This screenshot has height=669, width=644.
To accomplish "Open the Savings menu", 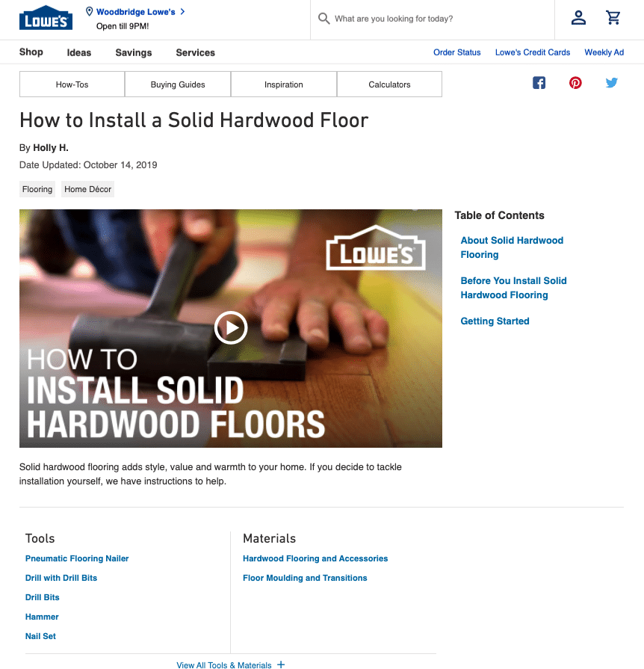I will click(134, 52).
